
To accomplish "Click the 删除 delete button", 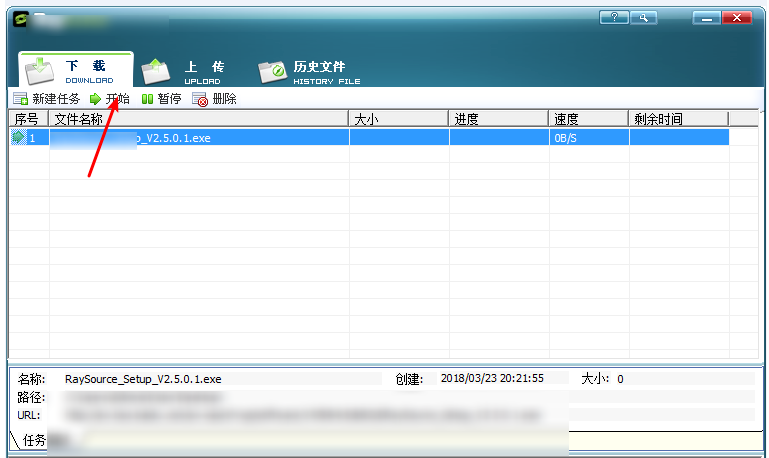I will point(214,99).
